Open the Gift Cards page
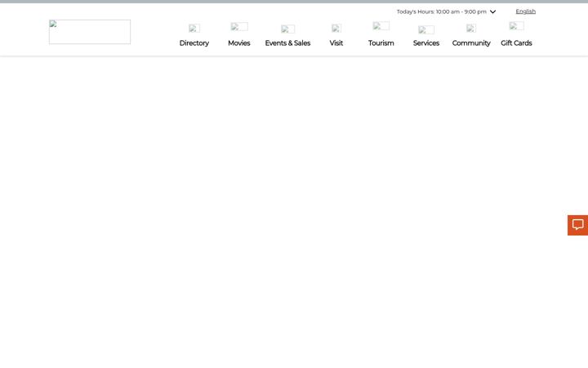 point(516,43)
